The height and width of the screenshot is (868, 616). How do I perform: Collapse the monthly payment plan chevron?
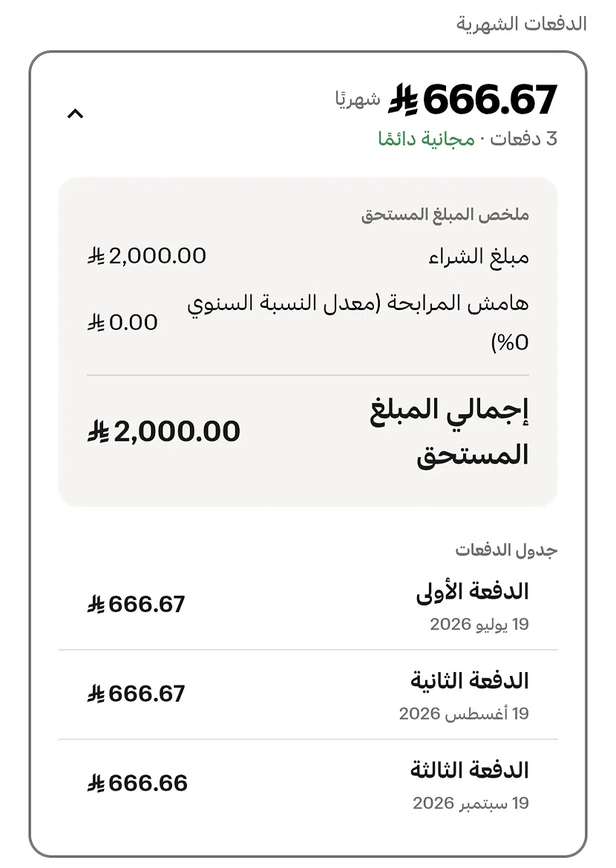click(76, 114)
